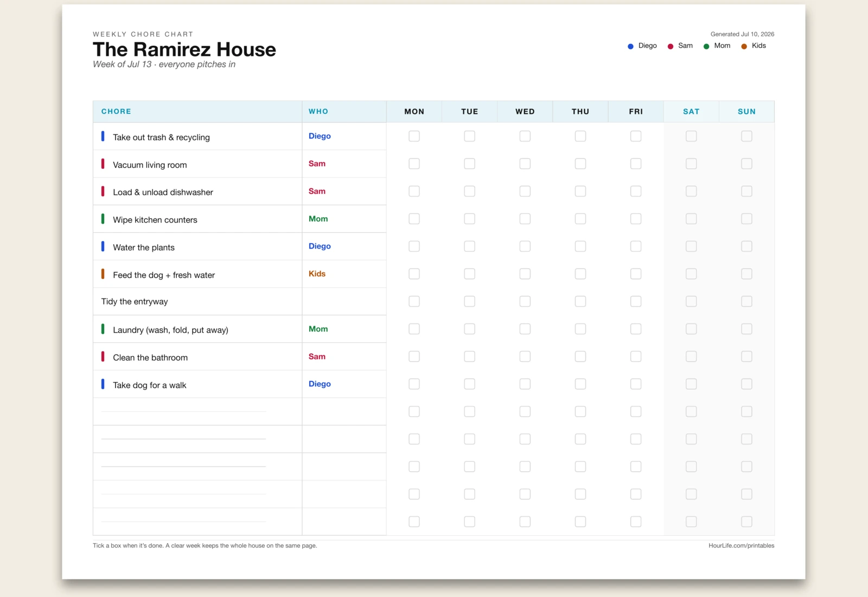The image size is (868, 597).
Task: Click the SUN column header
Action: click(746, 111)
